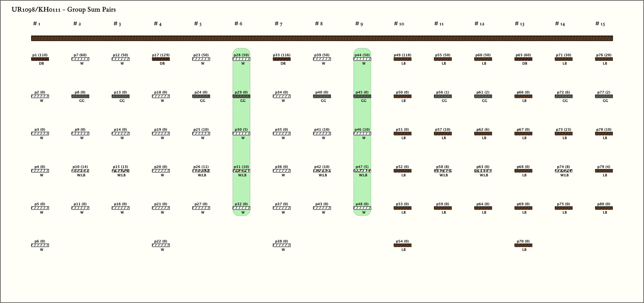Click the p47 (5) W:LB cord icon
The image size is (644, 303).
click(x=362, y=171)
